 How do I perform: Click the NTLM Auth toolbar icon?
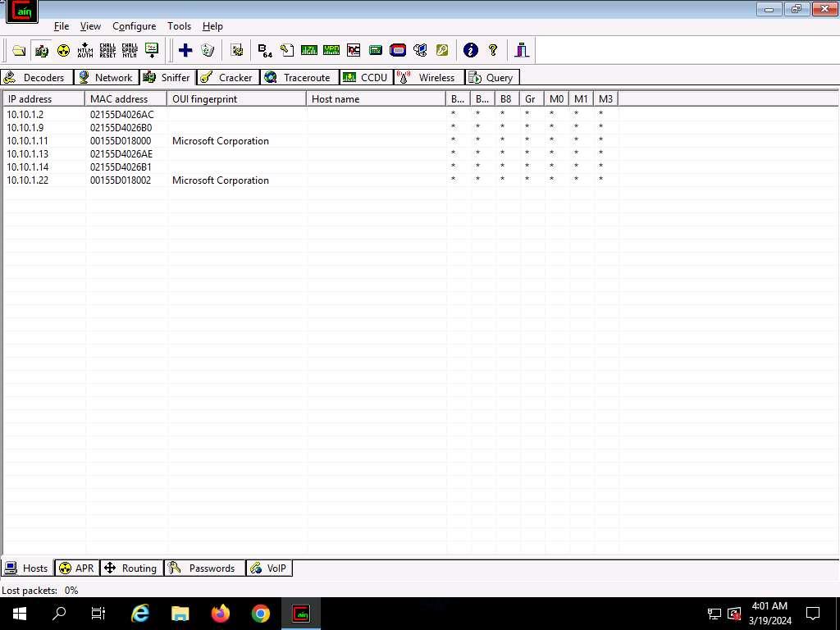[x=85, y=51]
